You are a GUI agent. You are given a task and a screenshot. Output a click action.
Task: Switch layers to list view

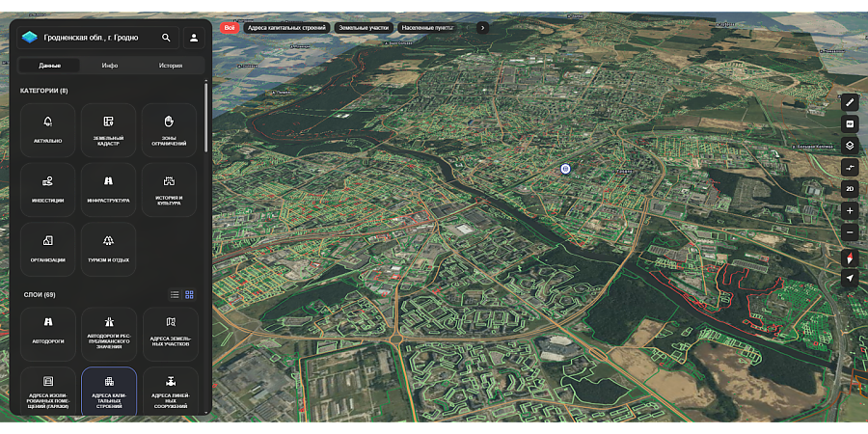click(175, 294)
